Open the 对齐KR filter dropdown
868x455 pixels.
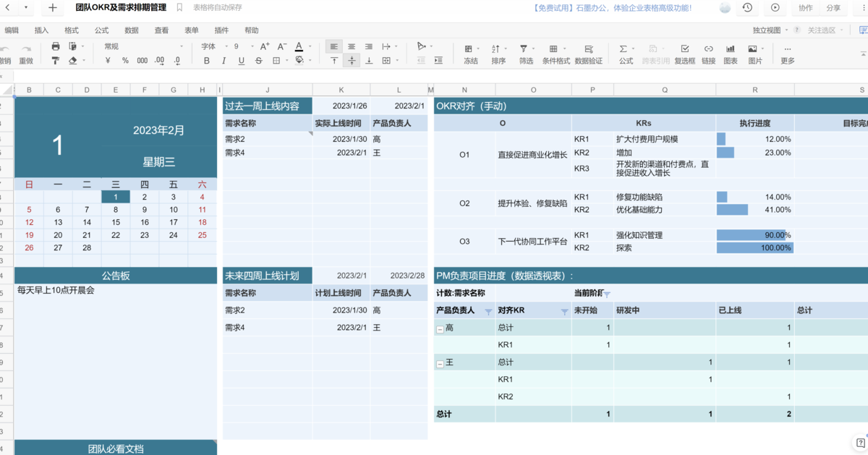(564, 312)
